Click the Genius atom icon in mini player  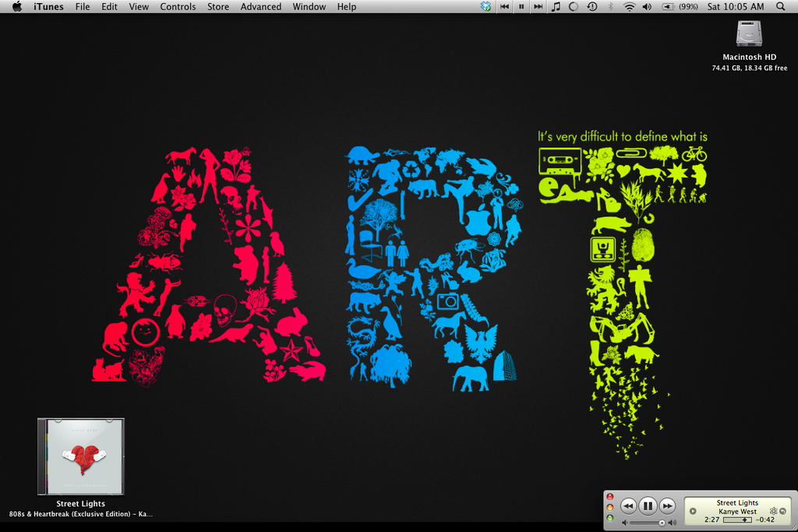point(774,511)
